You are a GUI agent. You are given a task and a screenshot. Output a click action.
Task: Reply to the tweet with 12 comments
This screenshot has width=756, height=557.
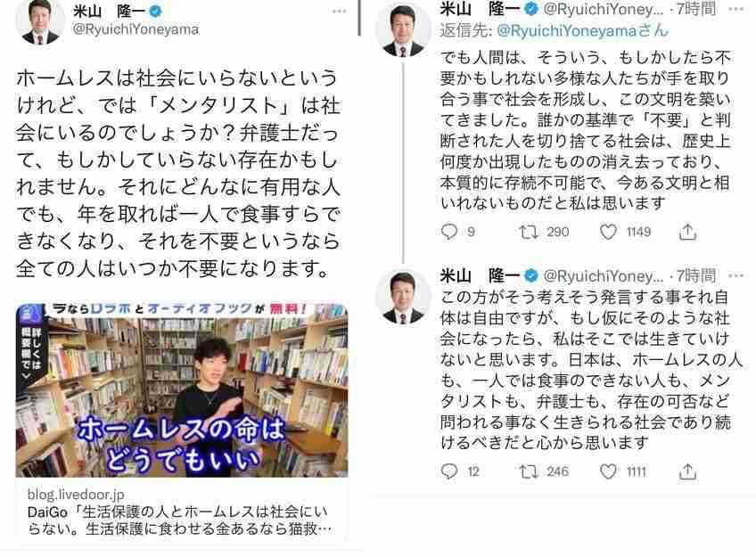pos(449,471)
